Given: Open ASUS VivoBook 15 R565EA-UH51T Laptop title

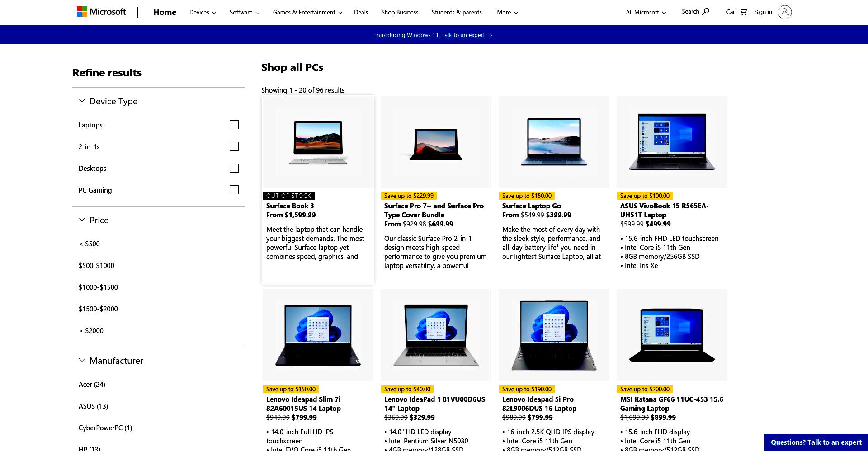Looking at the screenshot, I should pos(665,210).
